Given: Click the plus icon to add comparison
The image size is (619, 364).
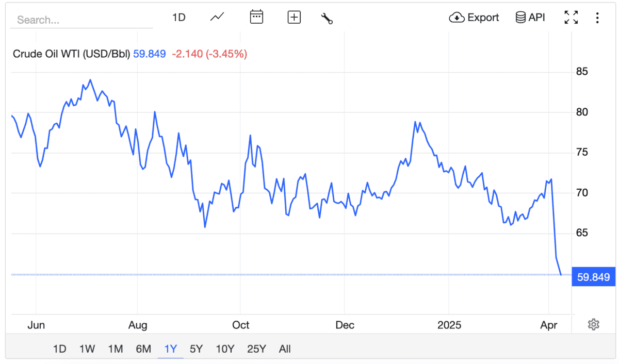Looking at the screenshot, I should tap(294, 18).
